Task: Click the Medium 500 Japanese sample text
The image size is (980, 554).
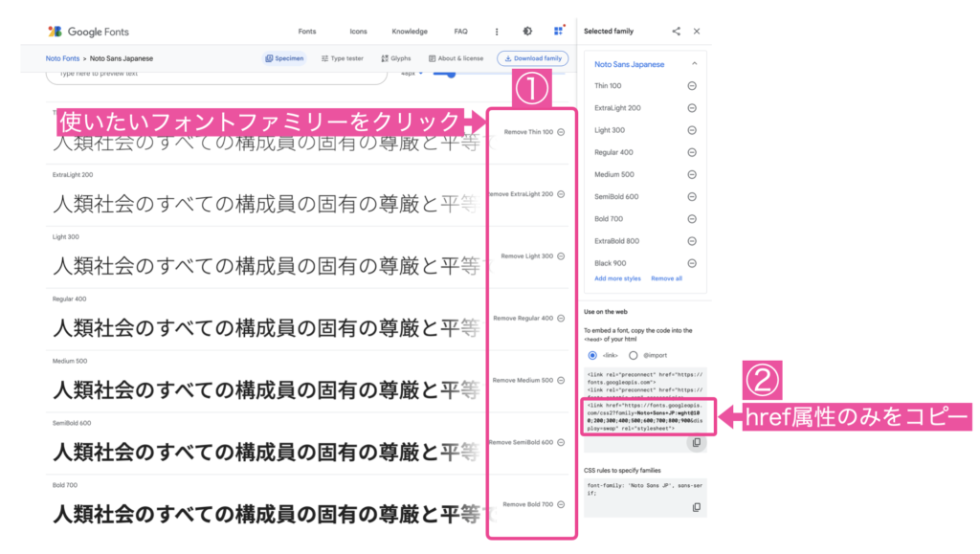Action: point(267,389)
